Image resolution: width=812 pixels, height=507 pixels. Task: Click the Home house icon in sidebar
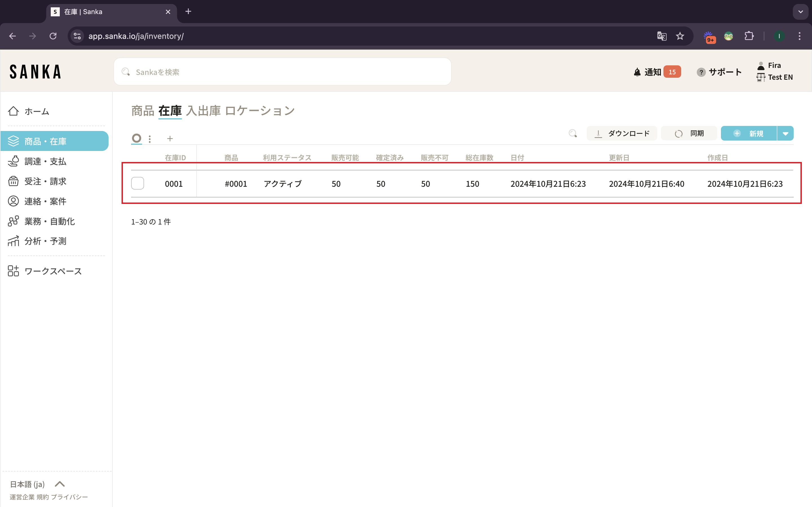(14, 111)
